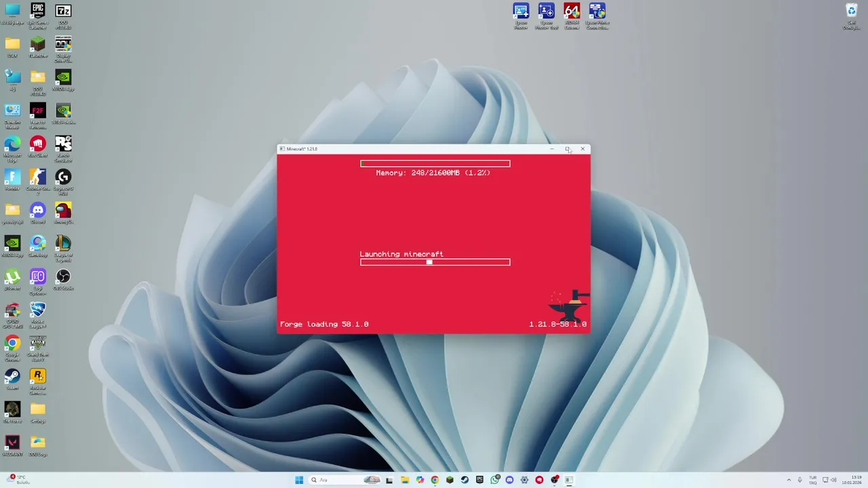Viewport: 868px width, 488px height.
Task: Open Steam from the taskbar
Action: coord(465,480)
